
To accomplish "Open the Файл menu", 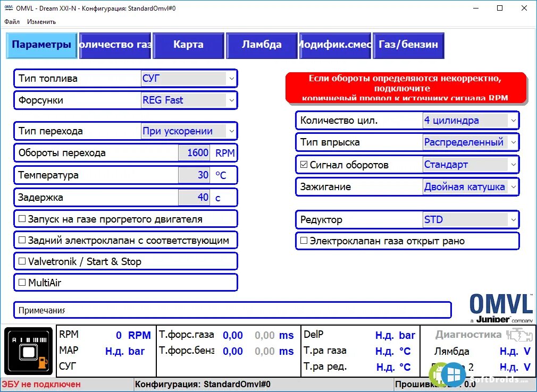I will tap(12, 22).
